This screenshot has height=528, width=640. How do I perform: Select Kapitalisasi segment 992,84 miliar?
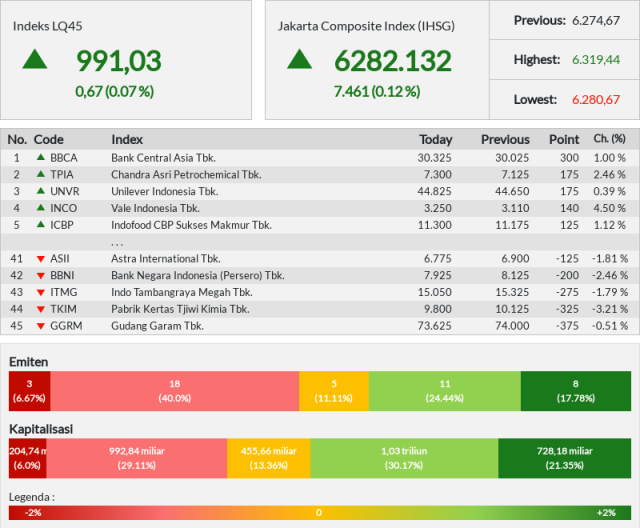click(x=137, y=458)
